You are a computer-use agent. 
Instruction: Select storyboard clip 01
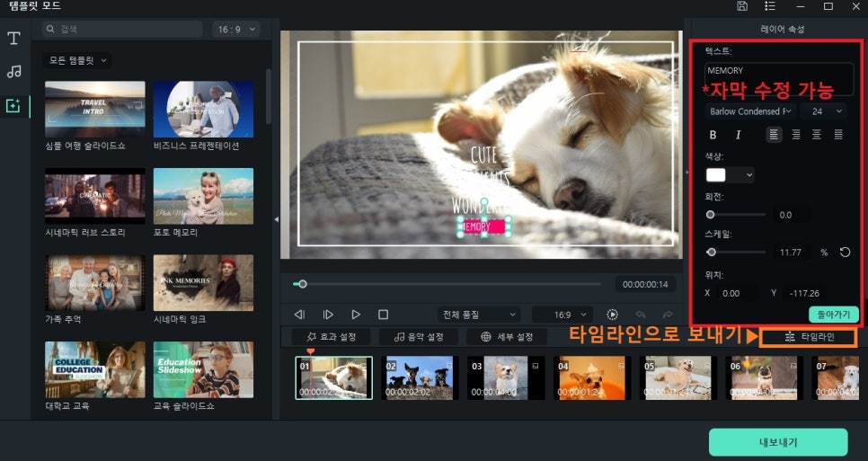coord(333,378)
